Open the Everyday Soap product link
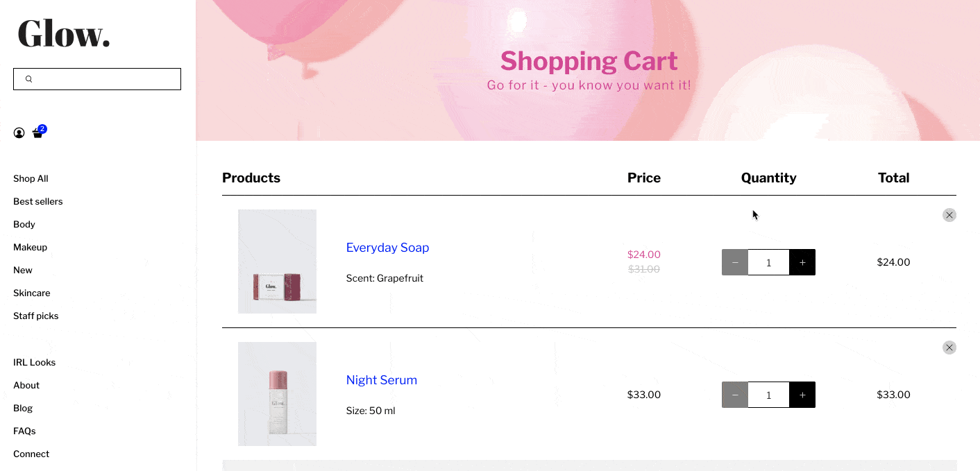 [387, 248]
